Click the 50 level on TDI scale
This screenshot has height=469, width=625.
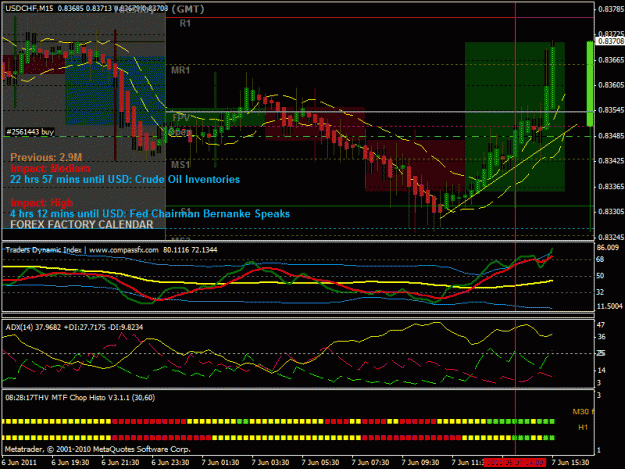pos(600,276)
